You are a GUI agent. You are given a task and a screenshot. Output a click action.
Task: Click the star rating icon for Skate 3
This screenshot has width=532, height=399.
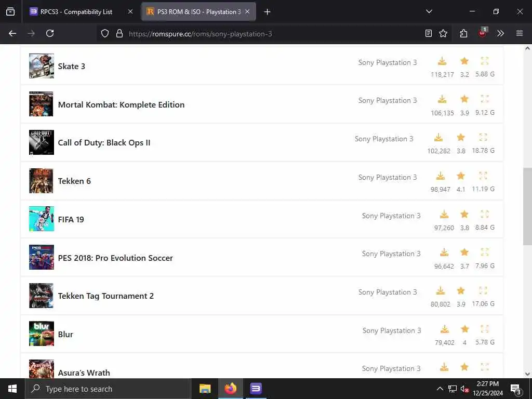click(x=464, y=61)
